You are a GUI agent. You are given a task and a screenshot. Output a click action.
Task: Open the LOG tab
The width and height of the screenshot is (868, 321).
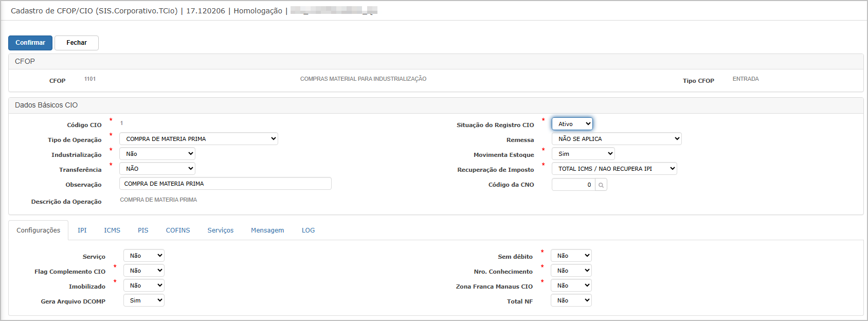click(x=308, y=230)
